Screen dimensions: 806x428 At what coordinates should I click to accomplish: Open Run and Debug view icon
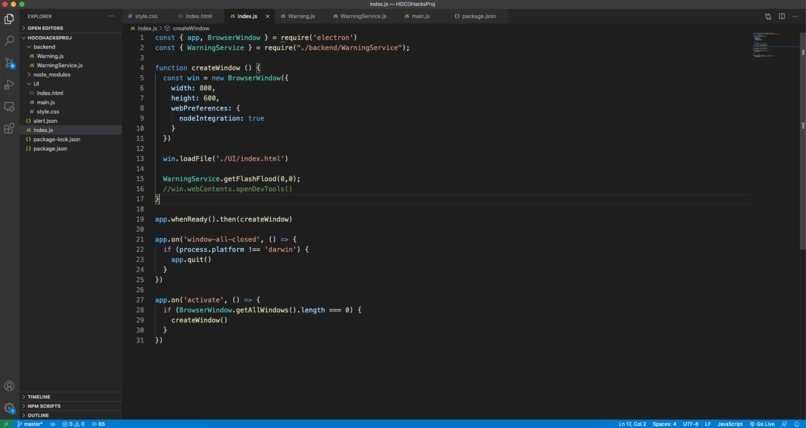(9, 85)
